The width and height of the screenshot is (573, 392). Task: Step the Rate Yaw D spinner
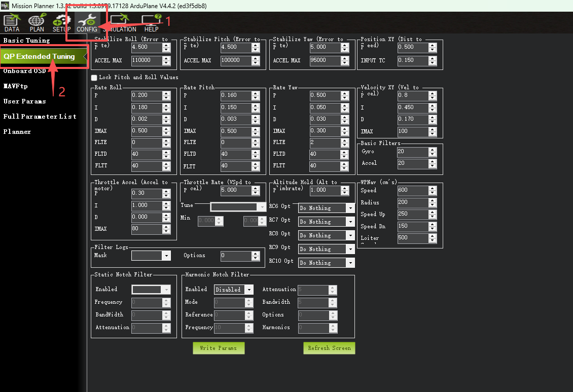pyautogui.click(x=345, y=120)
